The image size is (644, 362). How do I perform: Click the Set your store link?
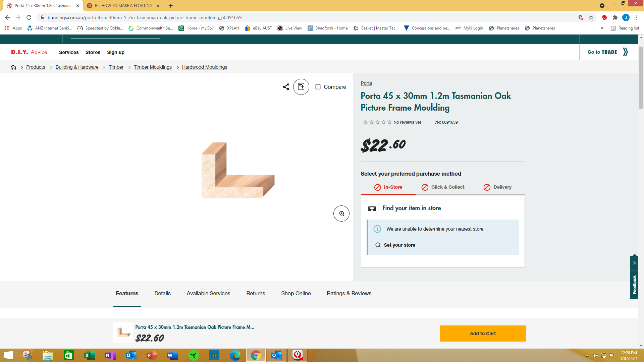click(x=399, y=245)
